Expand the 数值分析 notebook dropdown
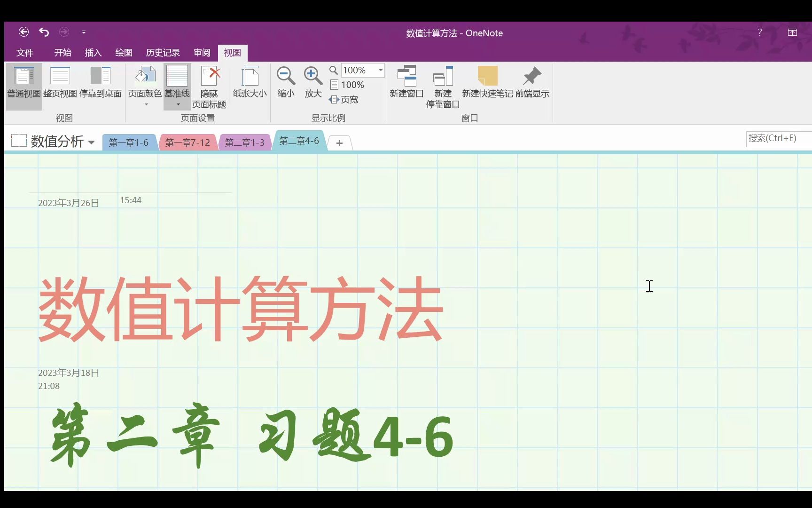This screenshot has height=508, width=812. (x=91, y=142)
